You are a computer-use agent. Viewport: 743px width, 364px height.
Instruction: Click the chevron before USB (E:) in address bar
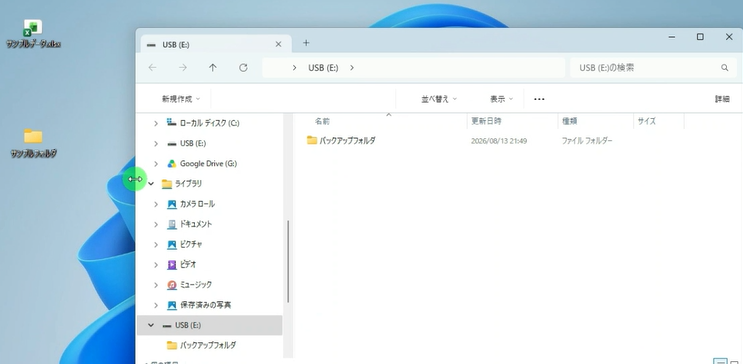pos(294,68)
